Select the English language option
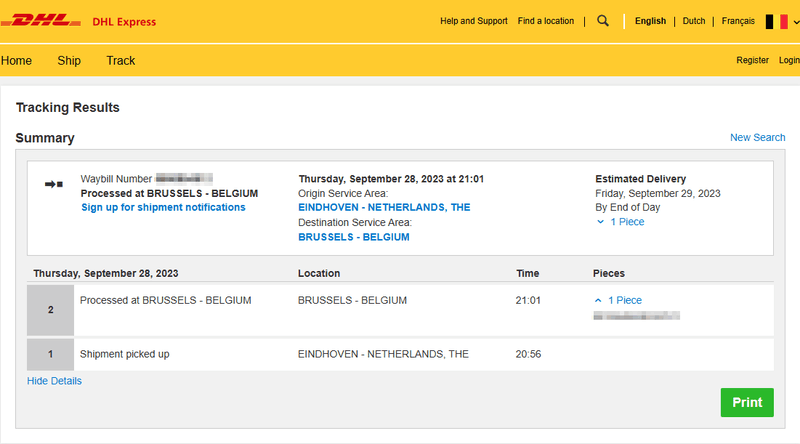This screenshot has width=800, height=444. coord(650,21)
